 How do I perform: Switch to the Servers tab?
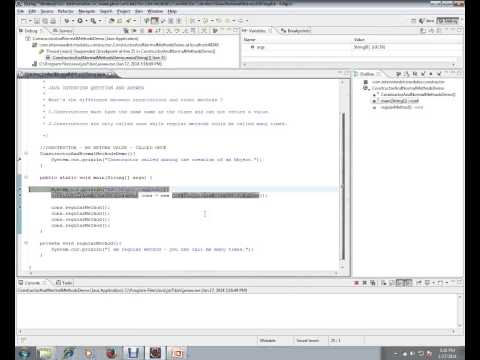[63, 31]
